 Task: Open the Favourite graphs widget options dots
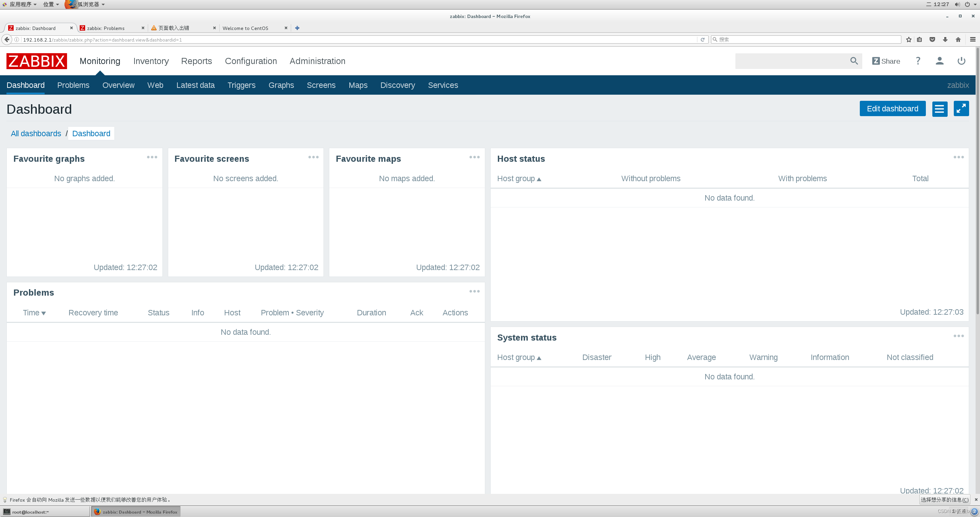tap(152, 157)
